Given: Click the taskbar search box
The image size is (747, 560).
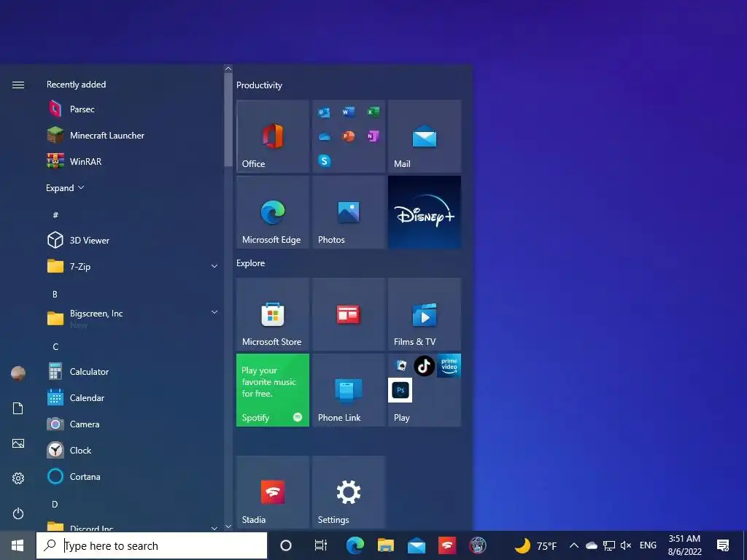Looking at the screenshot, I should [152, 545].
